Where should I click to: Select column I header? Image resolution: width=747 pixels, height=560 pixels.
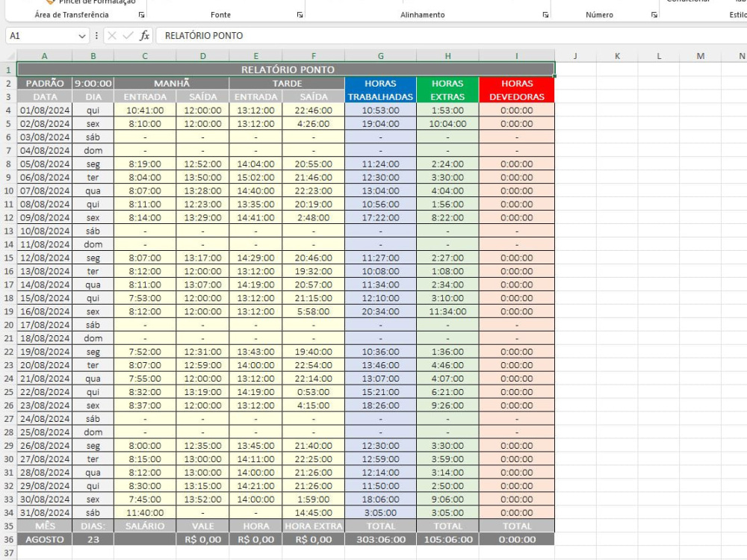tap(516, 56)
